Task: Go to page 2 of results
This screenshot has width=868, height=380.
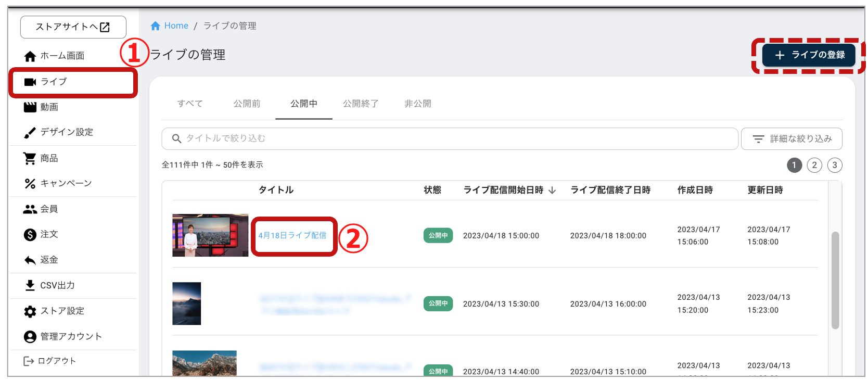Action: (x=814, y=166)
